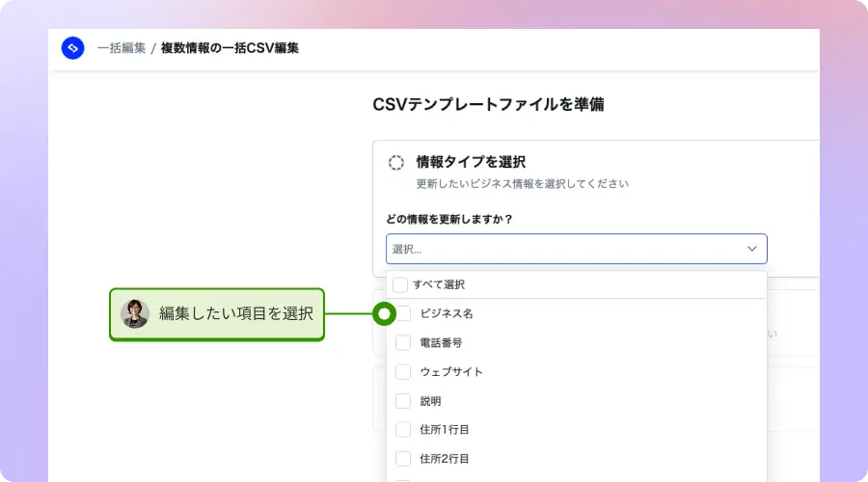Click the 更新したいビジネス情報を選択してください description
The width and height of the screenshot is (868, 482).
click(x=523, y=184)
